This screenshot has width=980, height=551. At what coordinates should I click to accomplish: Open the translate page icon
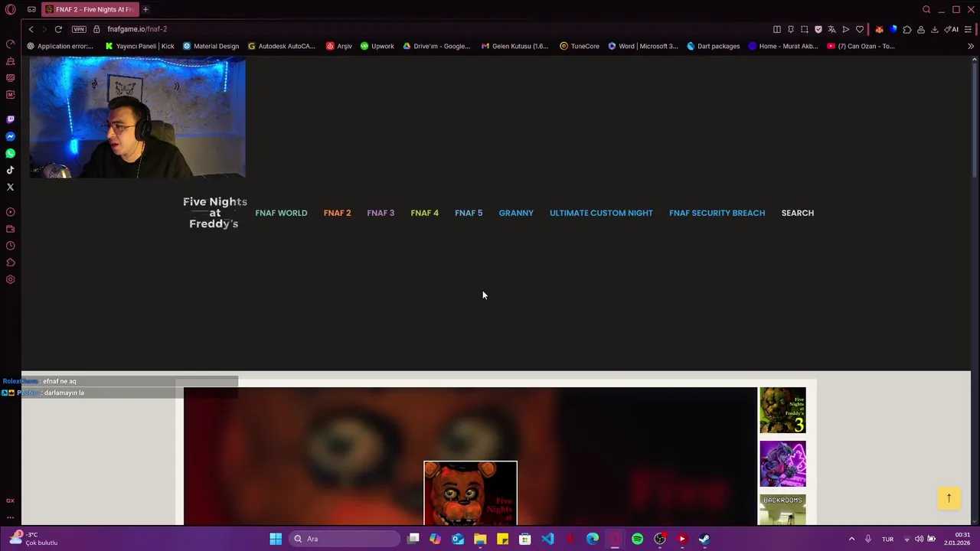[x=832, y=29]
